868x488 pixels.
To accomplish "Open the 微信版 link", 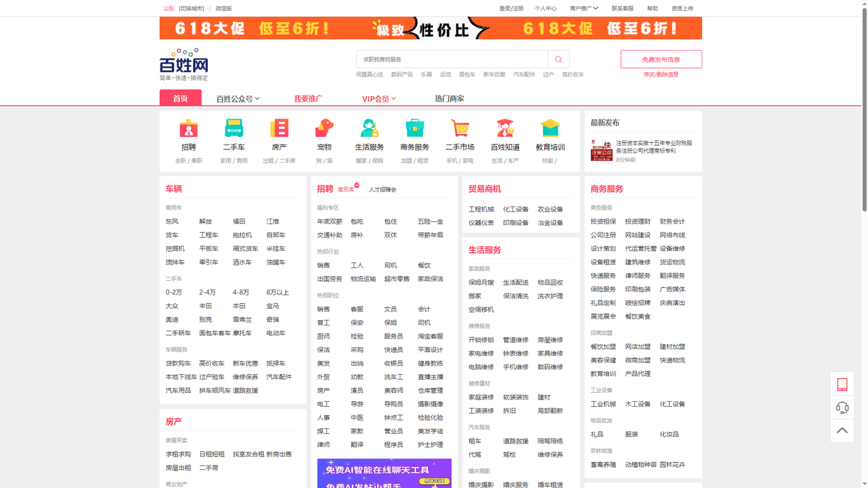I will [x=224, y=8].
